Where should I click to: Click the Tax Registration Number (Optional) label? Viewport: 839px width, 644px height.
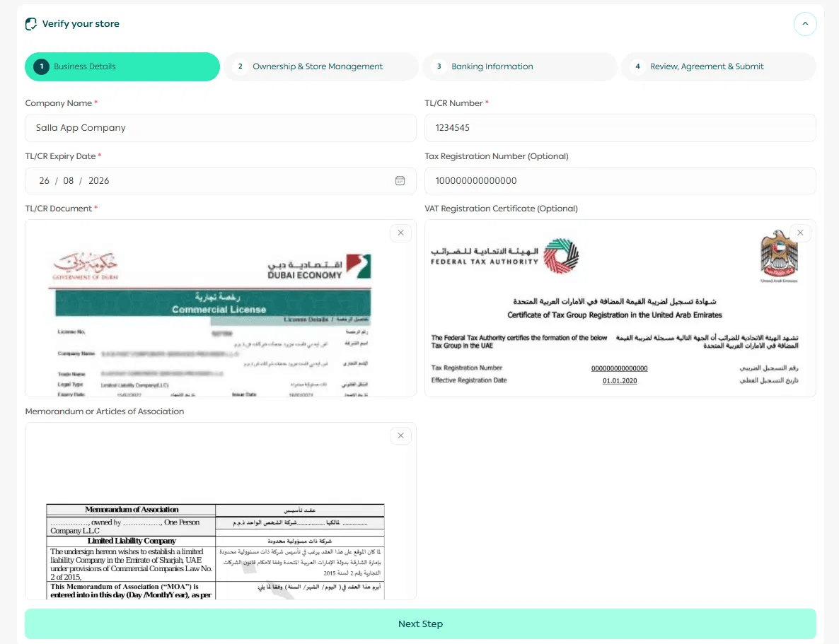[x=497, y=156]
